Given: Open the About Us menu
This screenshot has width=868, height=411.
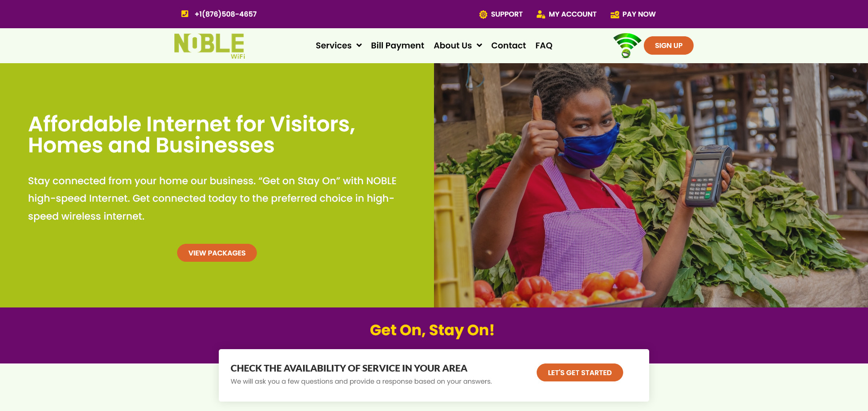Looking at the screenshot, I should 453,45.
